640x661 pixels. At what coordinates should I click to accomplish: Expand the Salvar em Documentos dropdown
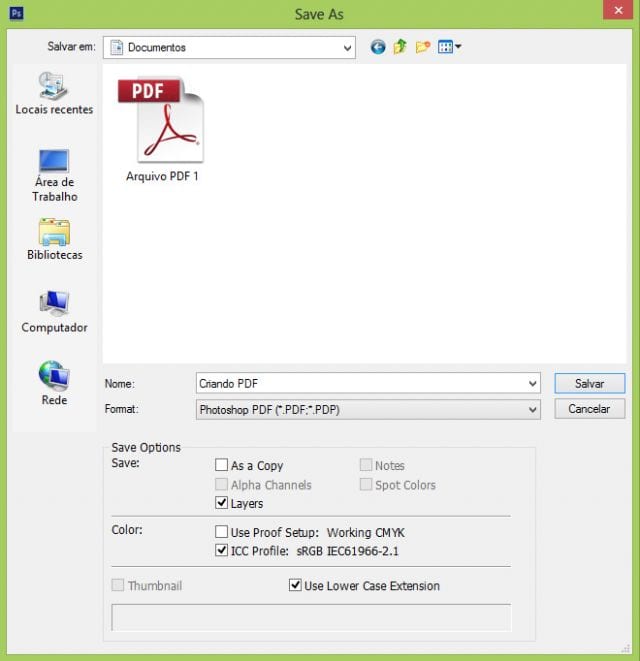click(347, 48)
